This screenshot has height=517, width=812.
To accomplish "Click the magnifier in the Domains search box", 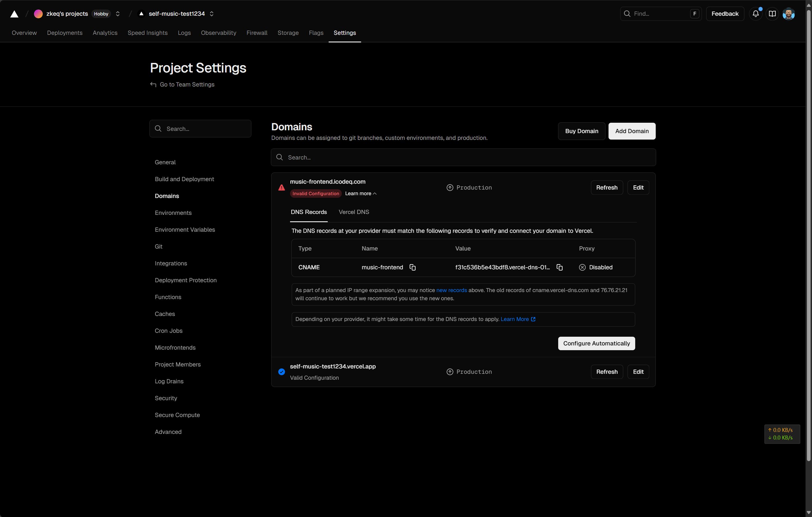I will click(x=280, y=157).
